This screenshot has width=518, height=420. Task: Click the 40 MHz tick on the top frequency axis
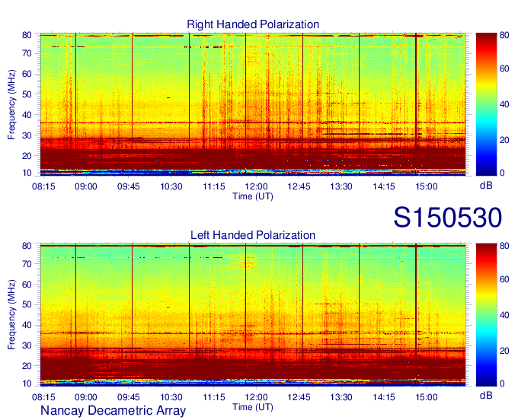[27, 115]
